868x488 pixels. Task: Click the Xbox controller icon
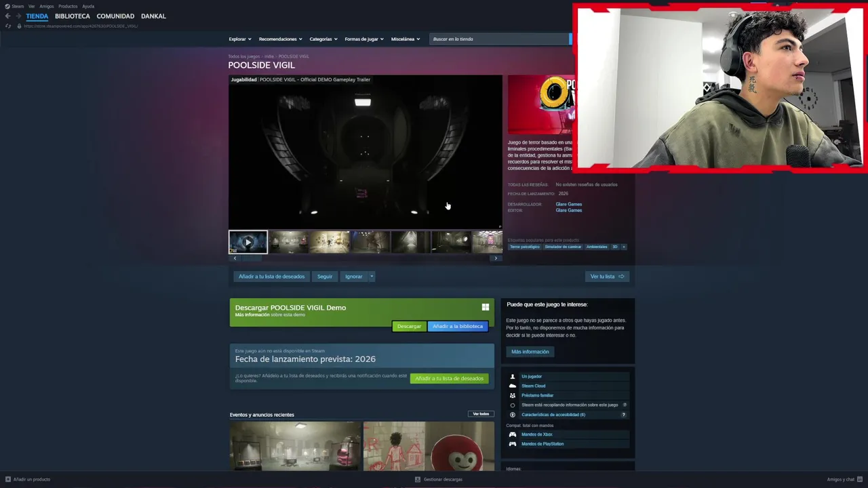(x=513, y=434)
